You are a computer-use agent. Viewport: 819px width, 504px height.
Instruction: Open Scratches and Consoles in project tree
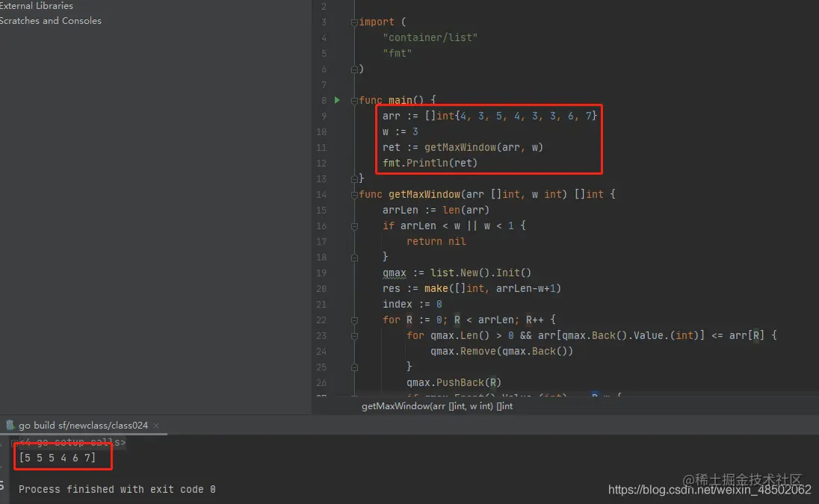click(x=50, y=21)
